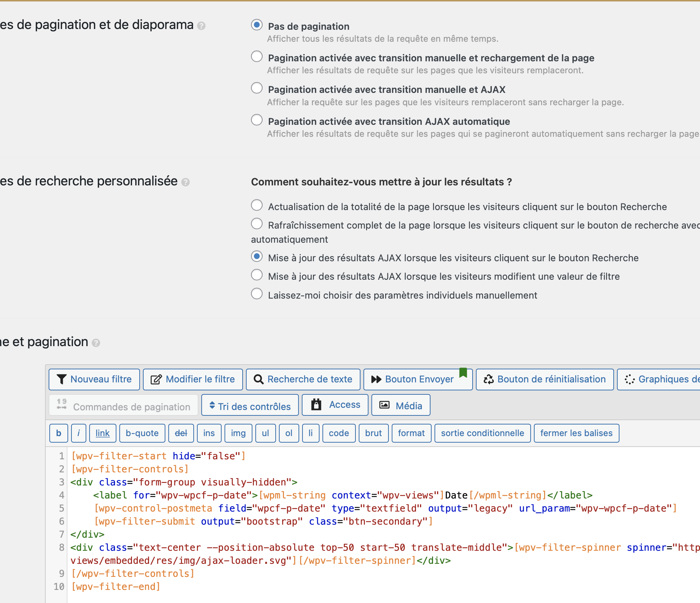The width and height of the screenshot is (700, 603).
Task: Click code line 1 '[wpv-filter-start hide="false"]'
Action: [x=158, y=456]
